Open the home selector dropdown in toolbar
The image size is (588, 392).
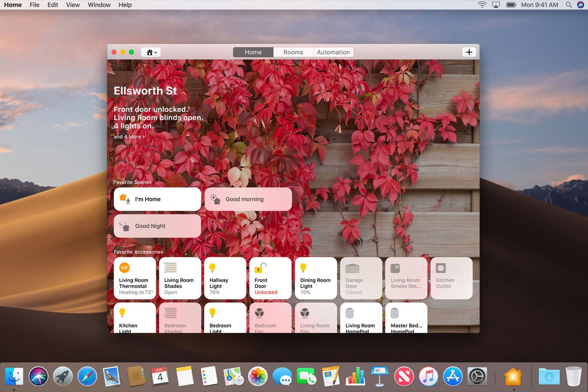click(x=151, y=52)
